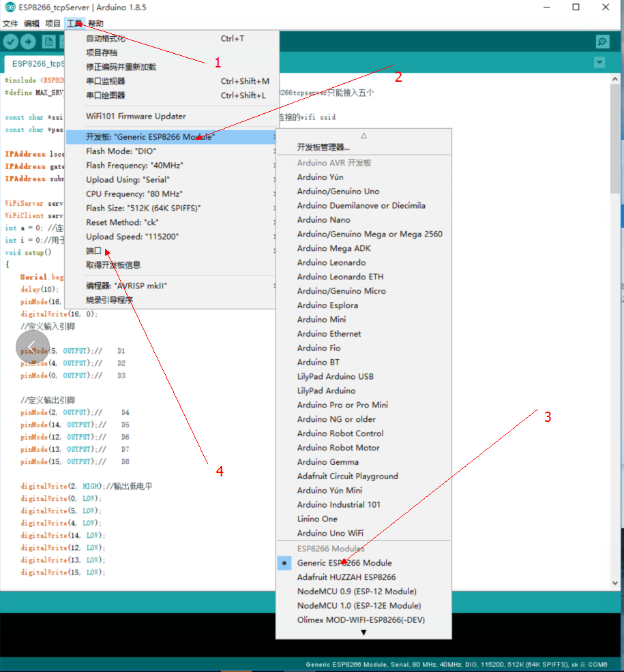This screenshot has width=624, height=672.
Task: Open the 帮助 menu
Action: [95, 24]
